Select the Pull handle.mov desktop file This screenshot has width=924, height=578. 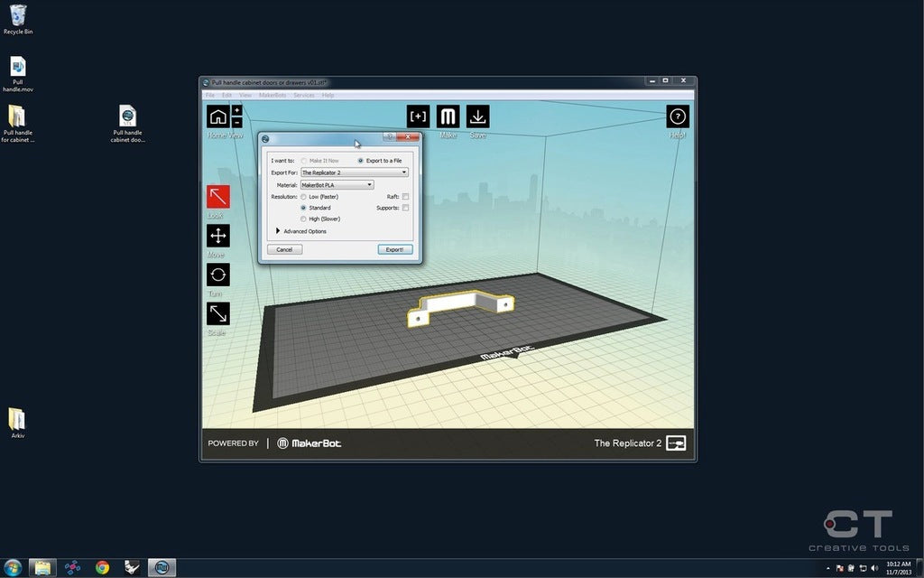18,74
